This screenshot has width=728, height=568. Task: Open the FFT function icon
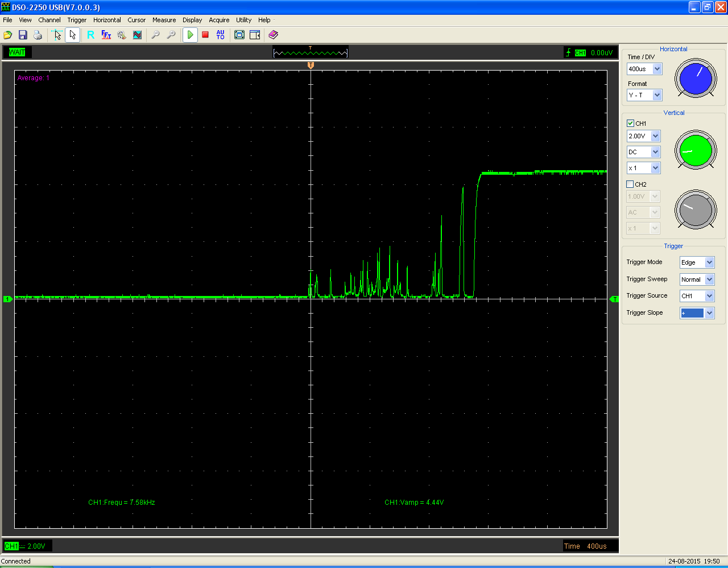106,35
